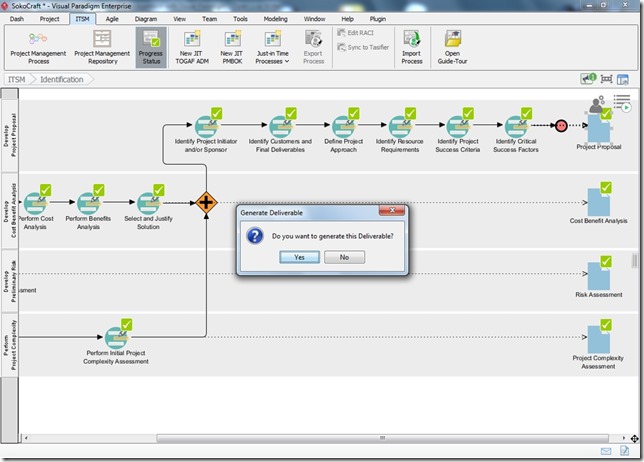Click No in Generate Deliverable dialog

344,257
